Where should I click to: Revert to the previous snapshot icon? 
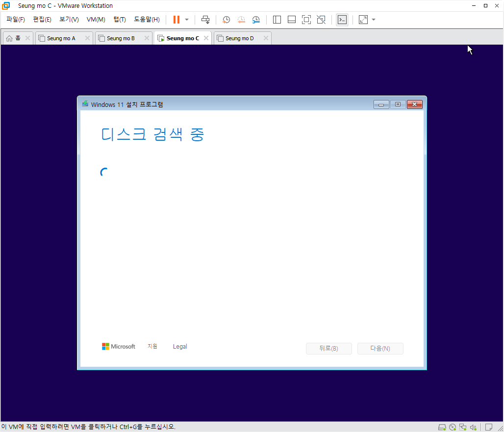241,20
